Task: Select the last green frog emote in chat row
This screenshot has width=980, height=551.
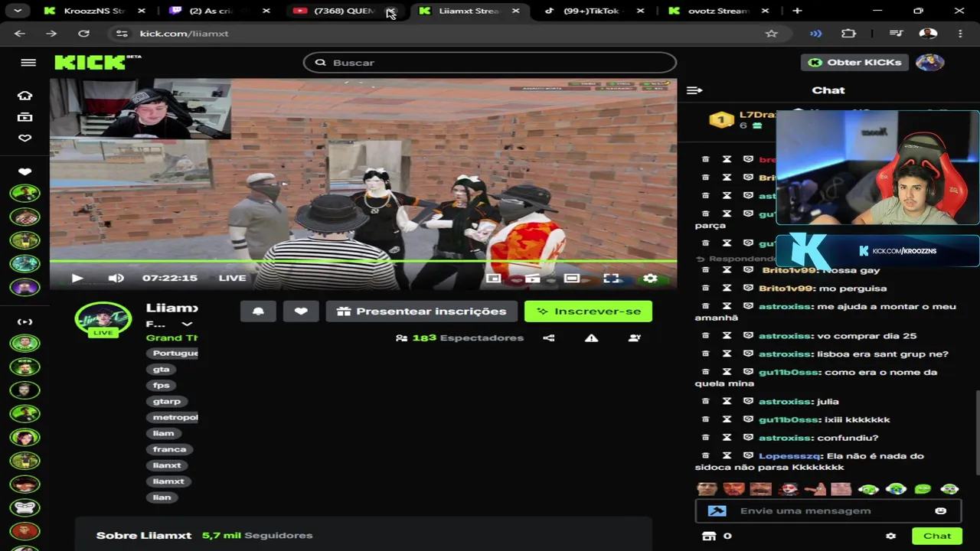Action: [x=949, y=489]
